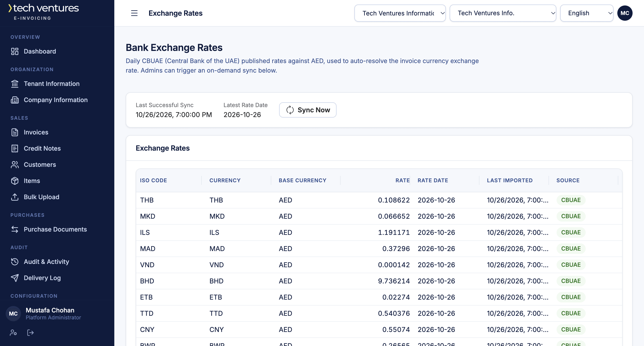Click the LAST IMPORTED column header
Image resolution: width=644 pixels, height=346 pixels.
click(x=509, y=180)
